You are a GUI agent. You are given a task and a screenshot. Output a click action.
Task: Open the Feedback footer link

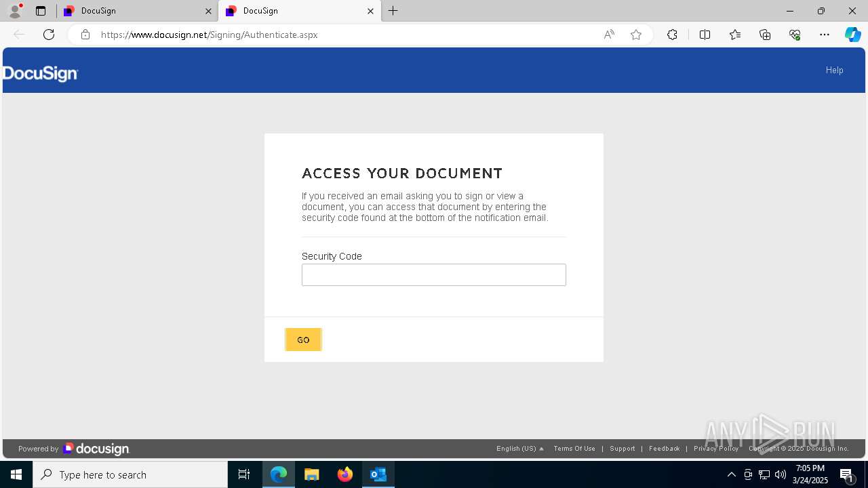coord(665,449)
